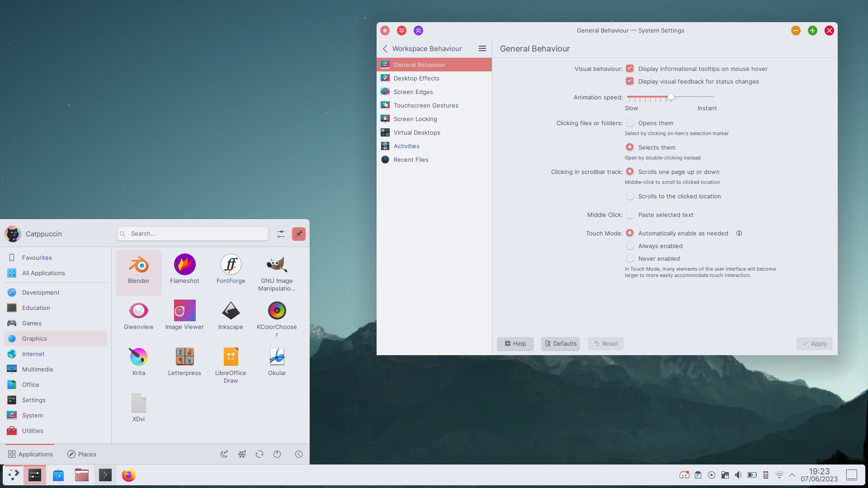Go back using the Workspace Behaviour chevron
Viewport: 868px width, 488px height.
385,49
